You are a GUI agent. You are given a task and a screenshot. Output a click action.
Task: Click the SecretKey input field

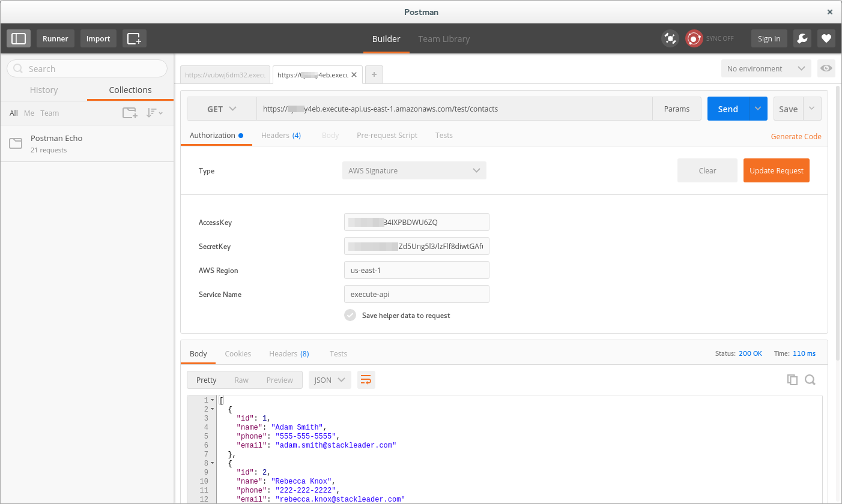tap(417, 246)
